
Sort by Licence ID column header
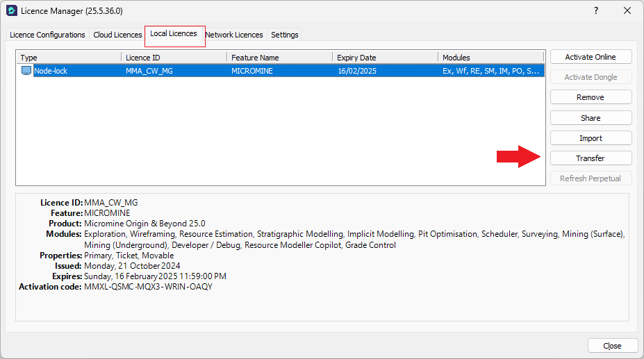pos(174,58)
